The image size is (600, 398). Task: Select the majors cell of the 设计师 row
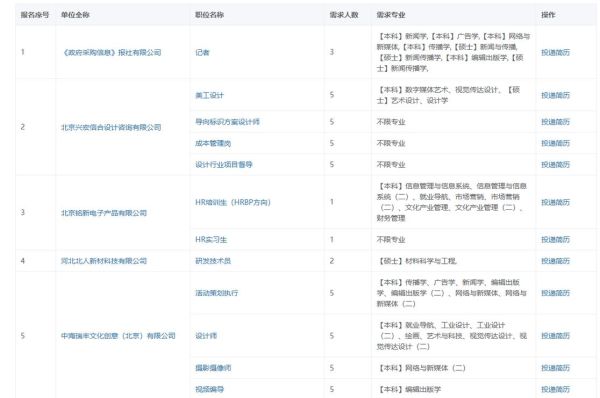pyautogui.click(x=452, y=336)
